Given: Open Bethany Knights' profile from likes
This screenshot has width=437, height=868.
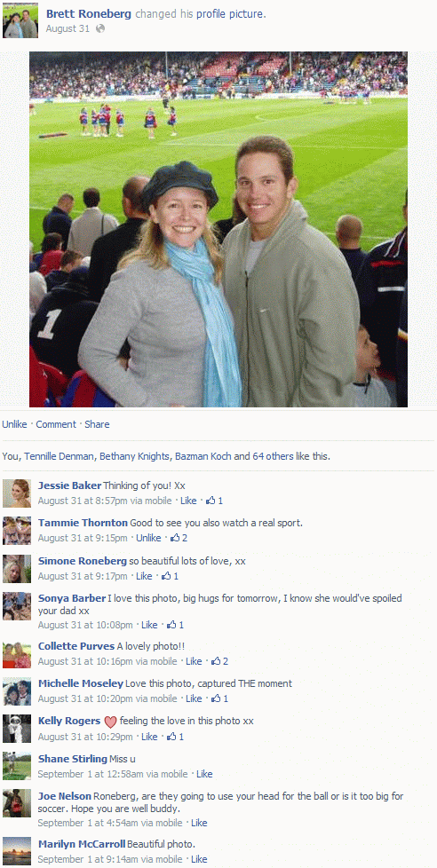Looking at the screenshot, I should point(135,457).
